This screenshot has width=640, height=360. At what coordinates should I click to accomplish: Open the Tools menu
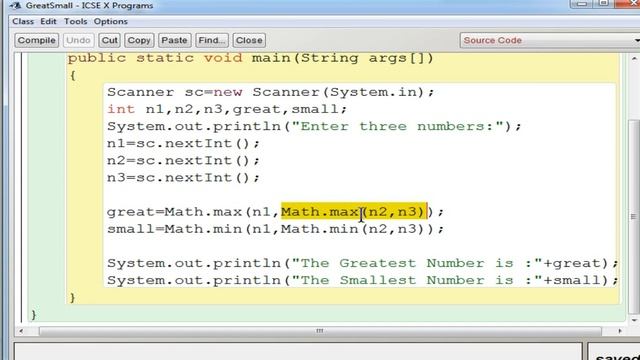76,21
